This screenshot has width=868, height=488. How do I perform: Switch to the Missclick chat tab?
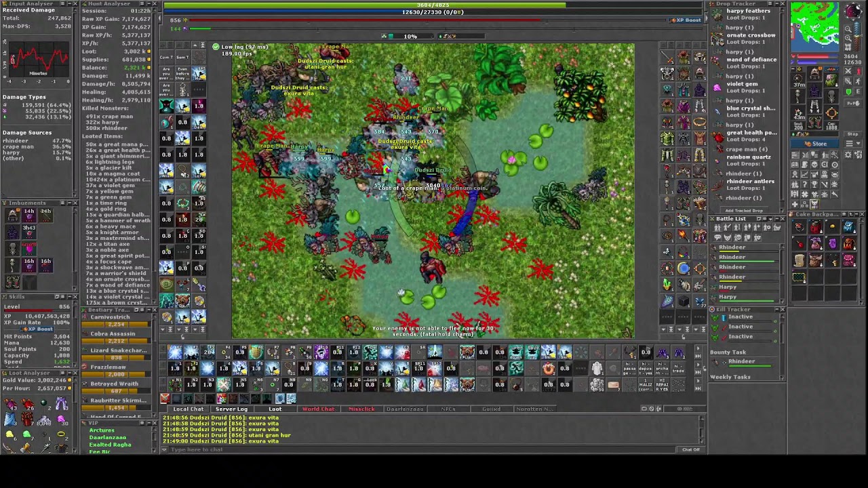tap(361, 409)
